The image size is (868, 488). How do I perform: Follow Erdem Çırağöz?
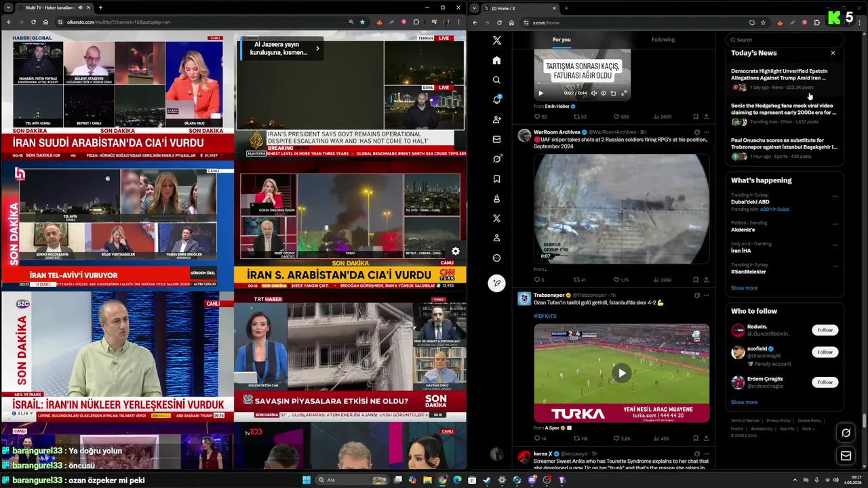(825, 382)
